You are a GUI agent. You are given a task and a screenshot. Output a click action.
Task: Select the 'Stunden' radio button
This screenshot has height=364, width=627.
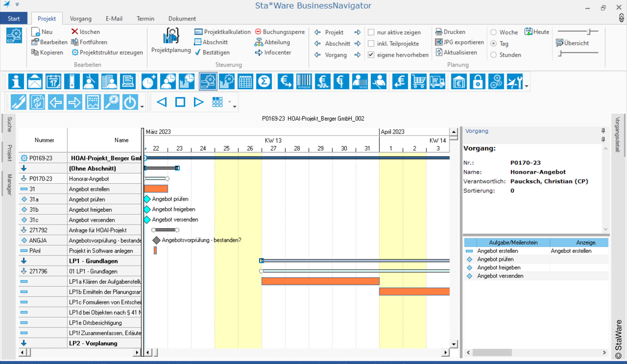(x=493, y=55)
